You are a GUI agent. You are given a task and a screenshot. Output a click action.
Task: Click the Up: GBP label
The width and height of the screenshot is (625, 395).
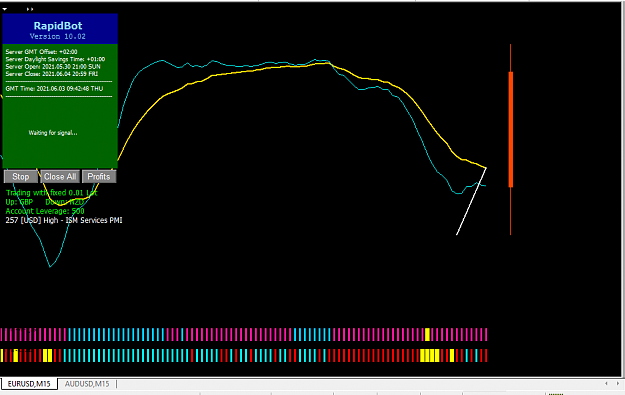pos(19,202)
